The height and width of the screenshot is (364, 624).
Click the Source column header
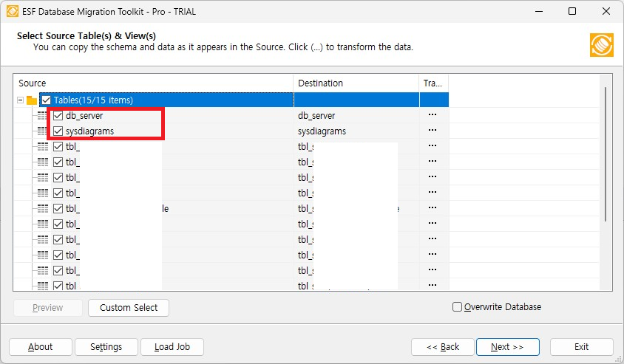click(x=154, y=83)
